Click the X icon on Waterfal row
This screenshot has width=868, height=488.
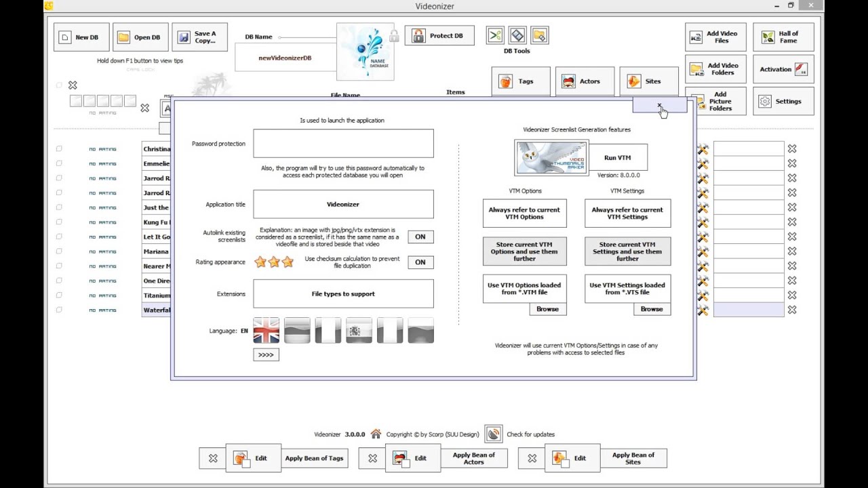pos(792,310)
